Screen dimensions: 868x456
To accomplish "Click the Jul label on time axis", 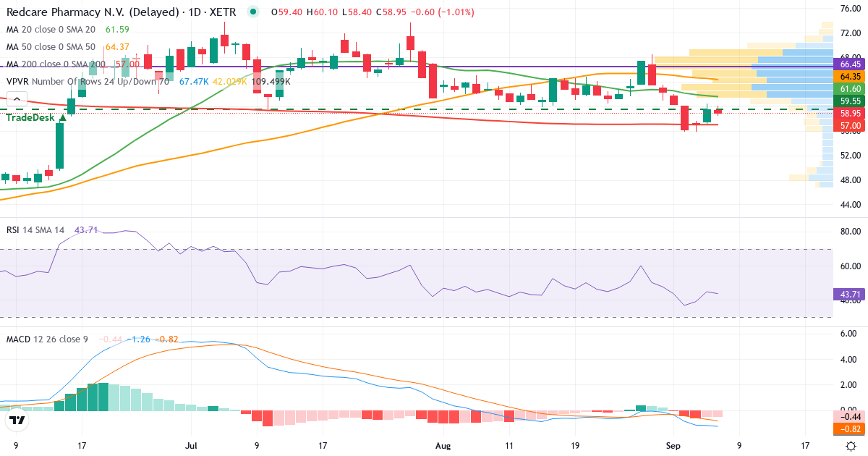I will click(191, 447).
